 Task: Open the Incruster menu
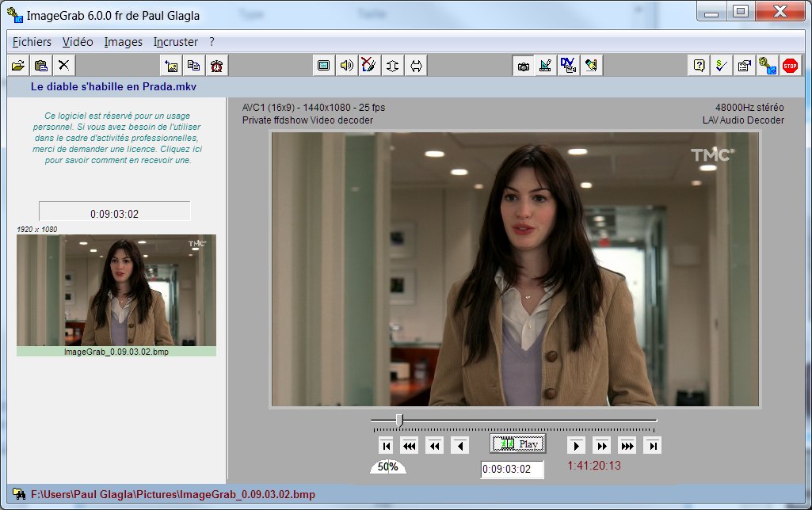pyautogui.click(x=176, y=42)
